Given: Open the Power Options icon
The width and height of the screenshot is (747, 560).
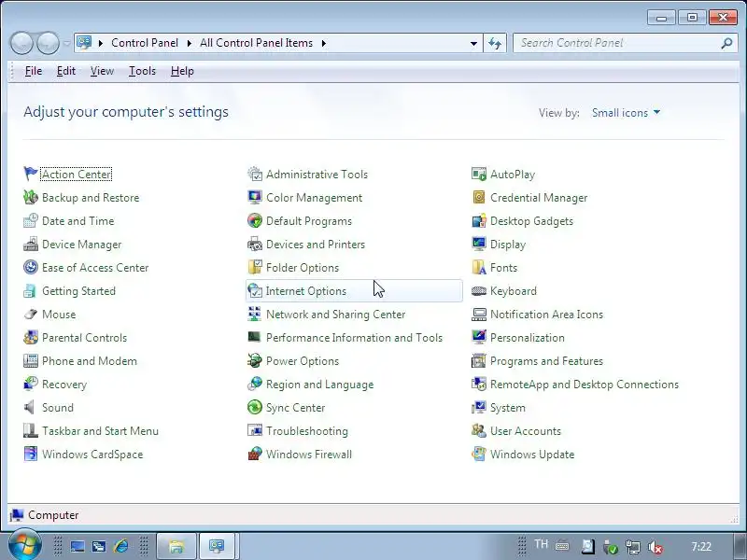Looking at the screenshot, I should [255, 360].
